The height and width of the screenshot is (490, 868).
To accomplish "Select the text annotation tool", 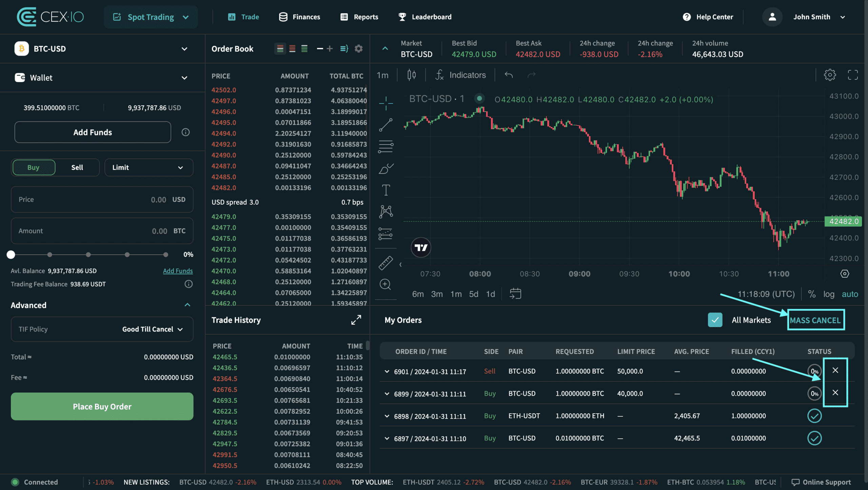I will pyautogui.click(x=386, y=190).
